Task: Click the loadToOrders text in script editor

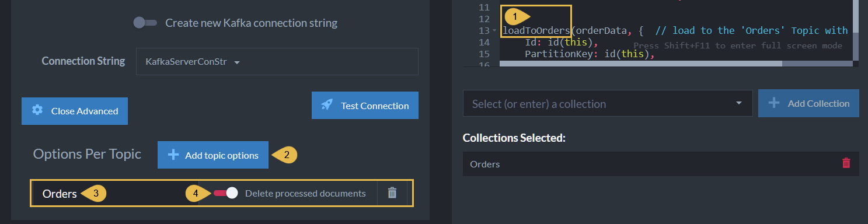Action: click(x=536, y=30)
